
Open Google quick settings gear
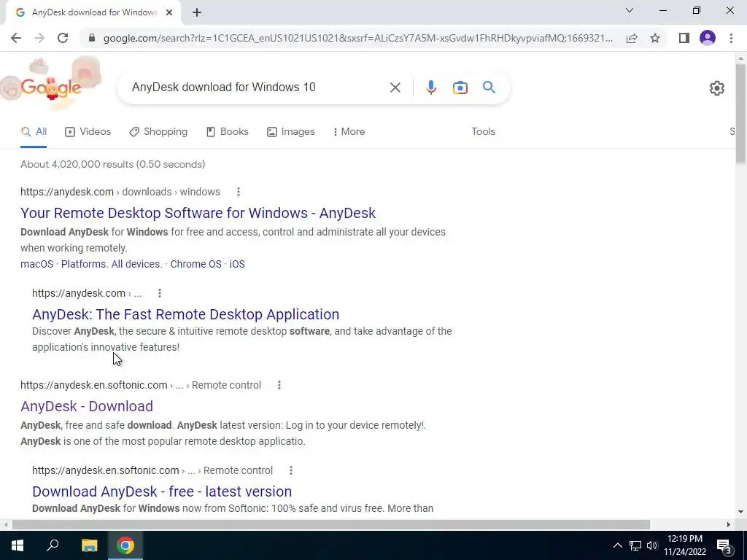pyautogui.click(x=716, y=88)
